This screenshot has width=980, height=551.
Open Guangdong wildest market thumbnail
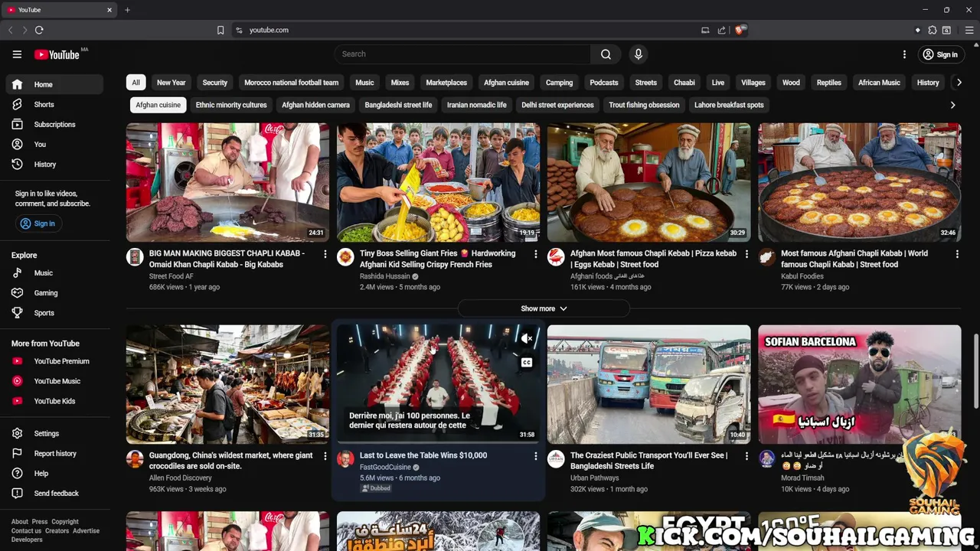point(227,384)
